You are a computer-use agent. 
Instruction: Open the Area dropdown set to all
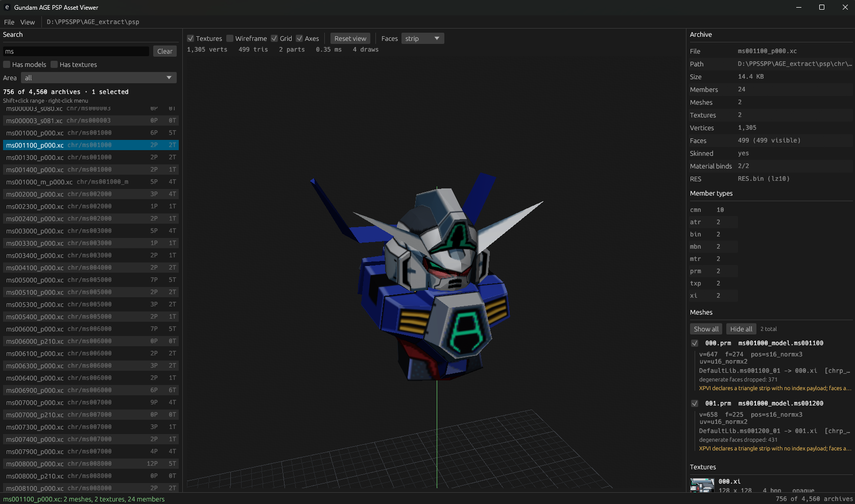[99, 78]
